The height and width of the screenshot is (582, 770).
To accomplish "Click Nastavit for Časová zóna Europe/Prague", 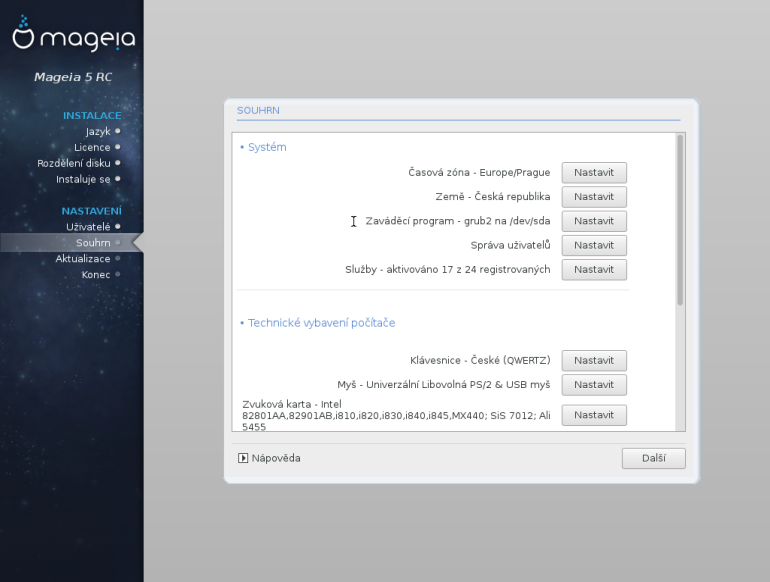I will click(594, 172).
